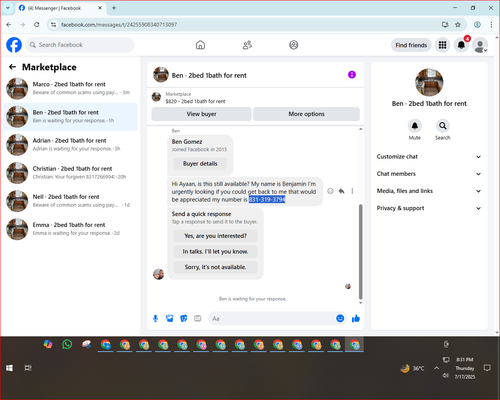Open Marco - 2bed 1bath for rent chat
This screenshot has height=400, width=500.
(70, 88)
